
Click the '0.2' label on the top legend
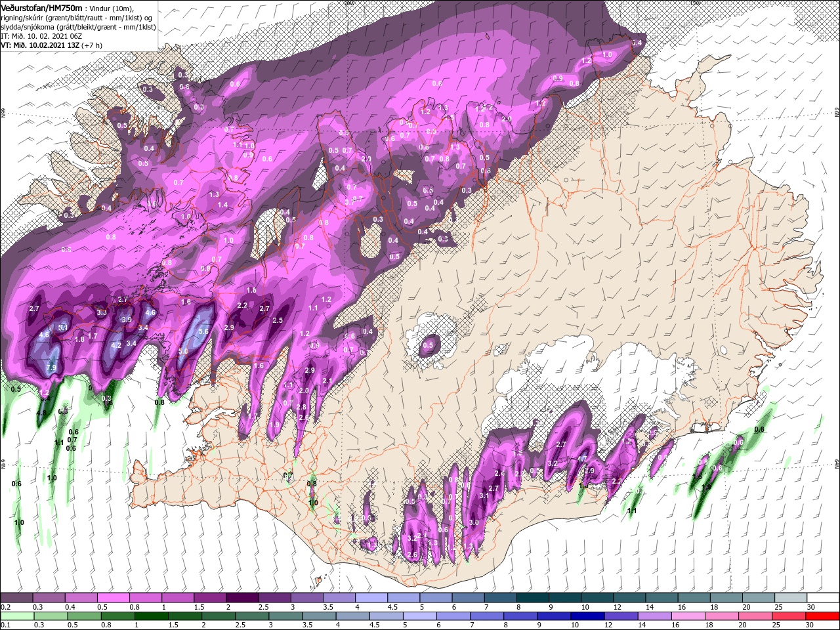click(6, 607)
